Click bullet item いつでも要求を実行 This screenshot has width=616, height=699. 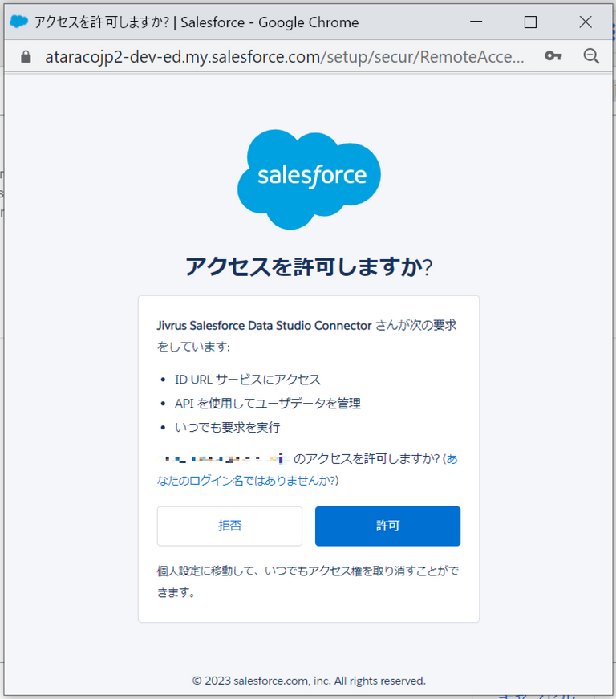(x=228, y=427)
